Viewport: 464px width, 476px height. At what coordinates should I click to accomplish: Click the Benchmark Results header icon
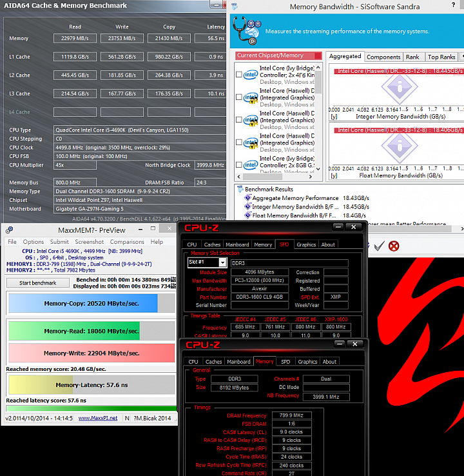coord(240,189)
